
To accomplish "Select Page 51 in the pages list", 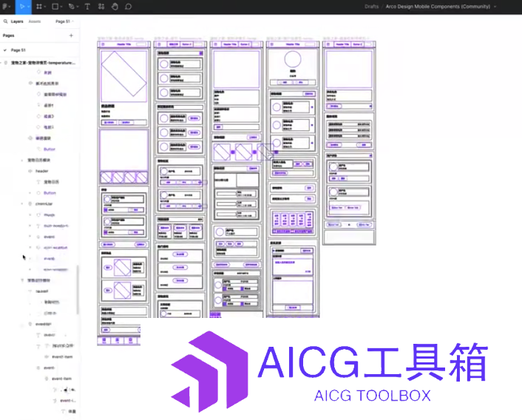I will point(18,50).
